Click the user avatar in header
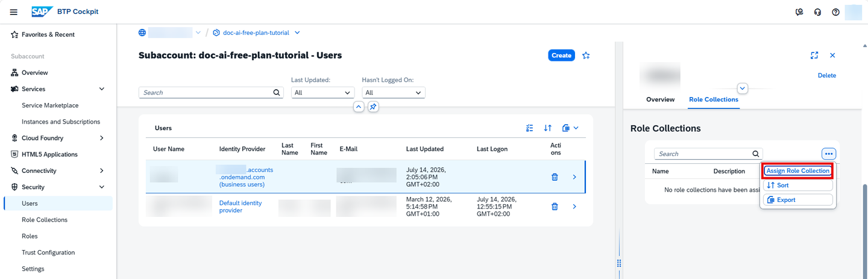 (x=854, y=12)
